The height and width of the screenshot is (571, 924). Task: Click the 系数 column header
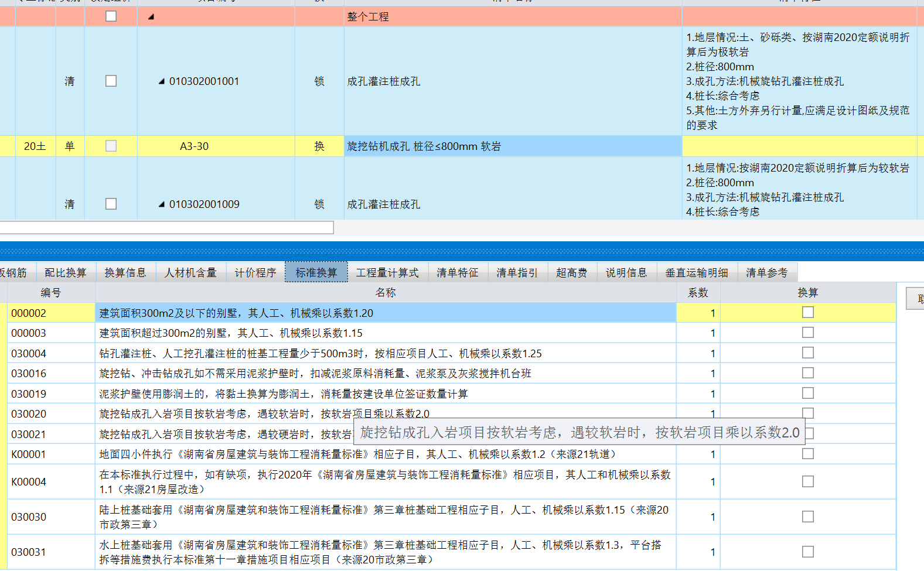[x=698, y=292]
